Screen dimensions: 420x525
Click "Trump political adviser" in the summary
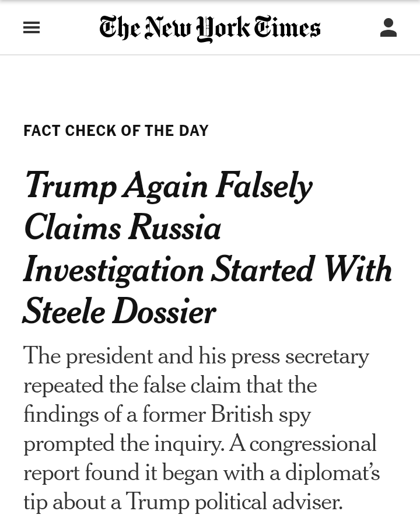(233, 502)
